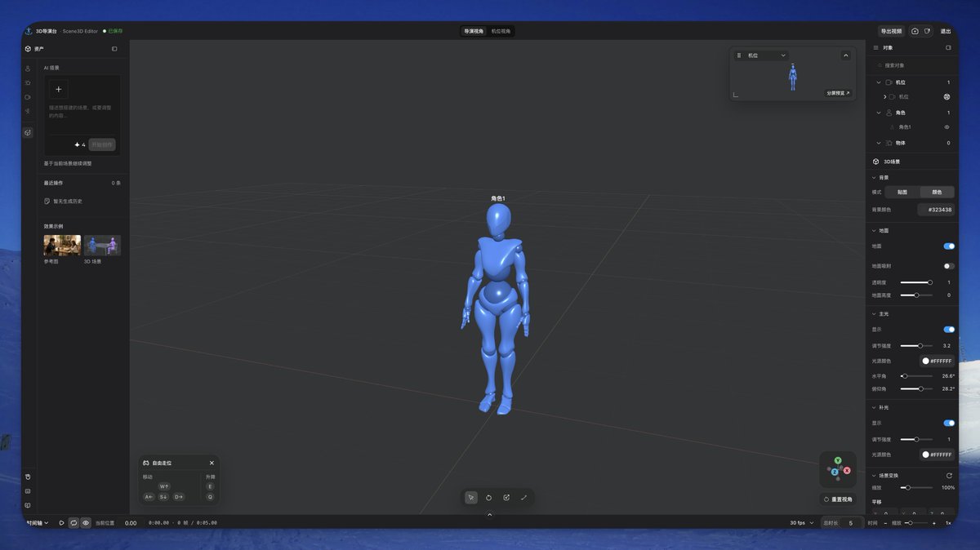Image resolution: width=980 pixels, height=550 pixels.
Task: Select the arrow pointer tool in viewport toolbar
Action: [471, 498]
